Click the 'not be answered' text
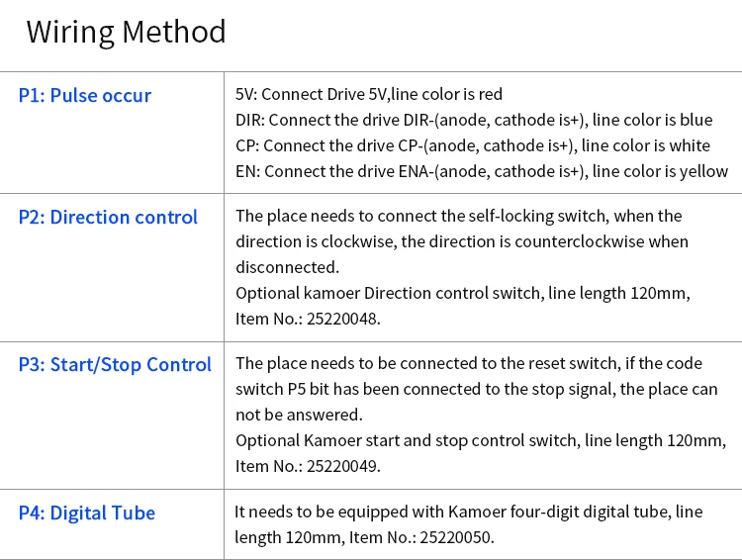The width and height of the screenshot is (742, 560). pos(299,415)
